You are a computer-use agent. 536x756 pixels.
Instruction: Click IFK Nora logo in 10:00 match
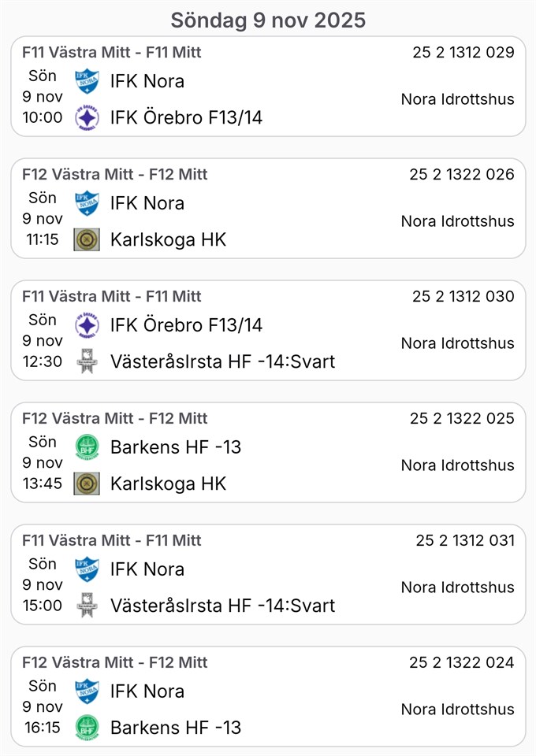click(x=87, y=81)
